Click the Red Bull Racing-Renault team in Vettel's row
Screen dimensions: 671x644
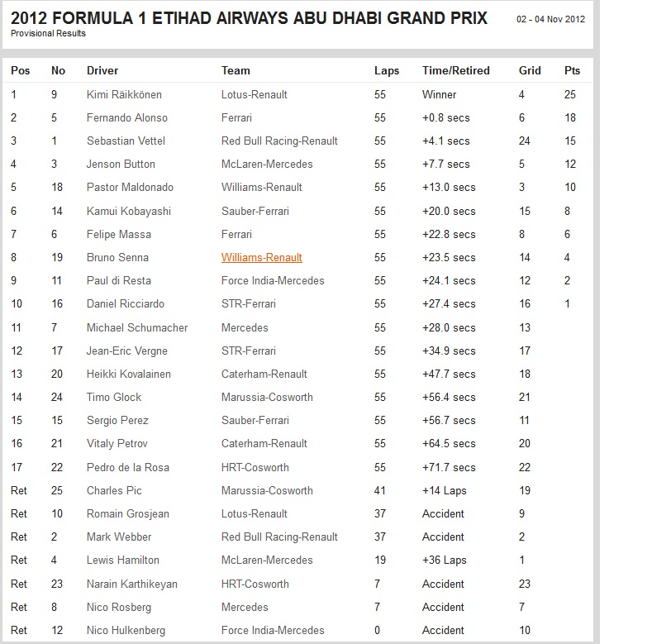[x=279, y=141]
